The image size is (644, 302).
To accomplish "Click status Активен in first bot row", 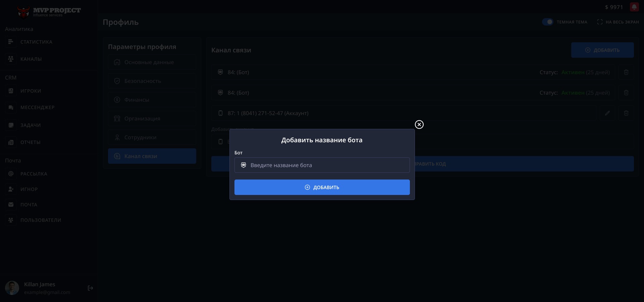I will point(573,72).
